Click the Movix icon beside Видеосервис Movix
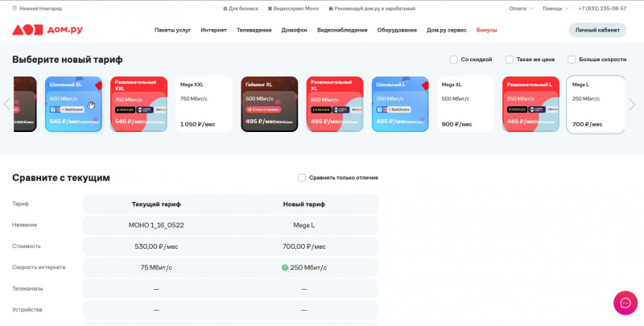This screenshot has width=644, height=326. [x=270, y=8]
